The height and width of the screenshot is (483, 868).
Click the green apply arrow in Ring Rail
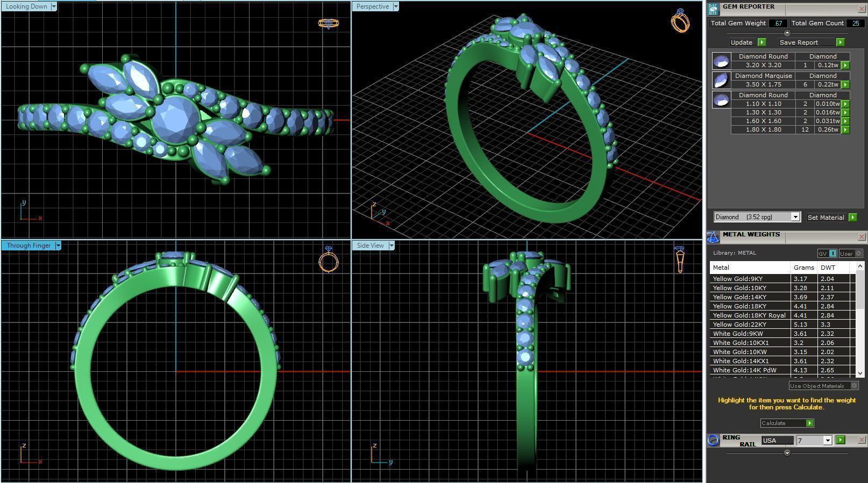tap(841, 440)
